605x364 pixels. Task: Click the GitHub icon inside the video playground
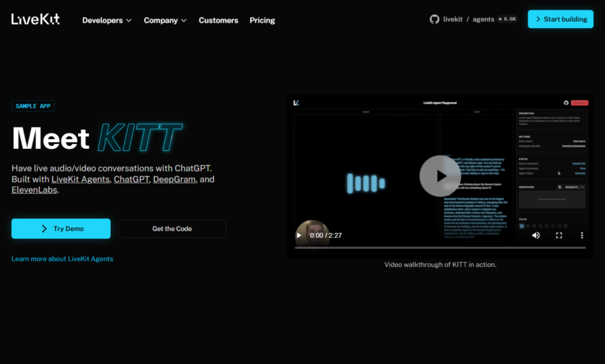pyautogui.click(x=566, y=103)
